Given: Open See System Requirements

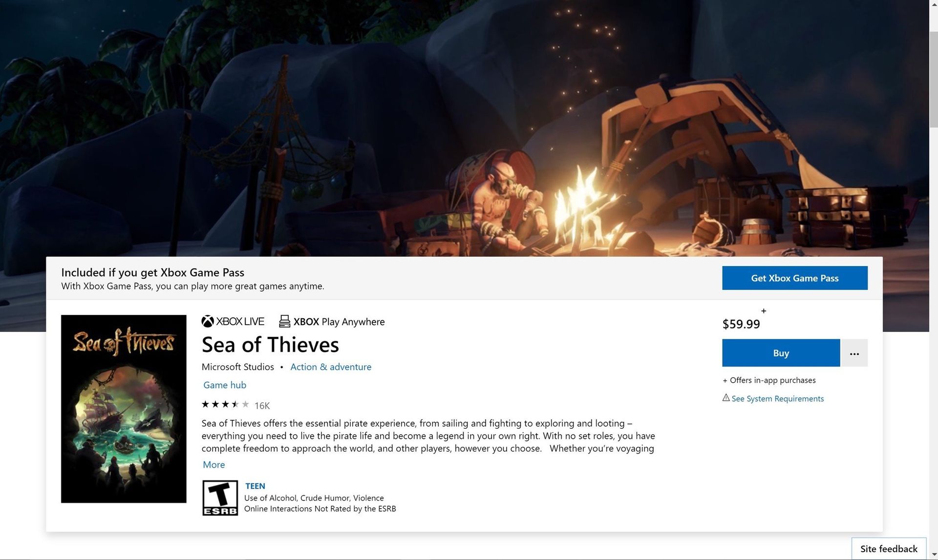Looking at the screenshot, I should click(x=777, y=398).
